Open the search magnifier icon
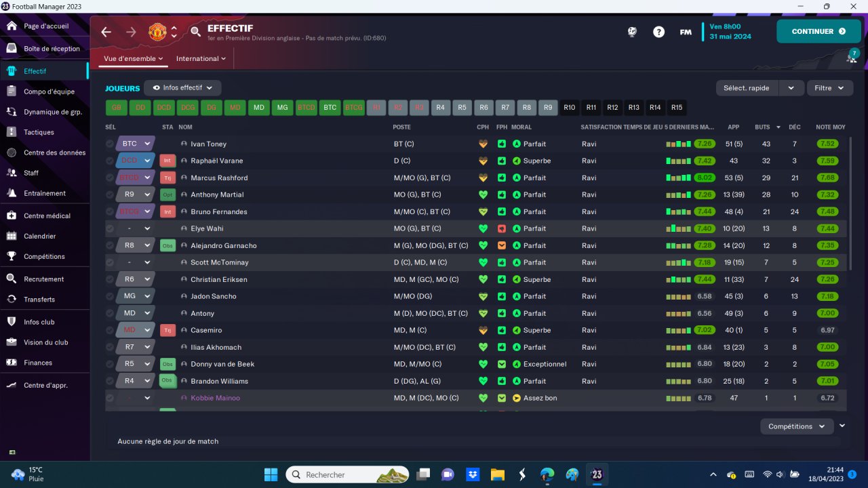Image resolution: width=868 pixels, height=488 pixels. pos(196,32)
